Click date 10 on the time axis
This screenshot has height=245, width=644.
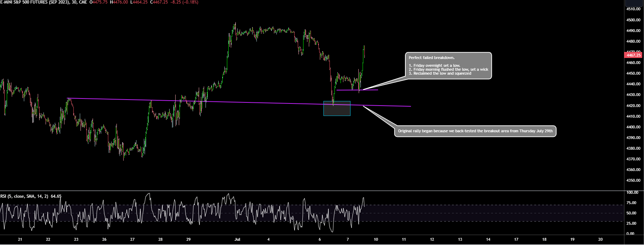pos(376,239)
